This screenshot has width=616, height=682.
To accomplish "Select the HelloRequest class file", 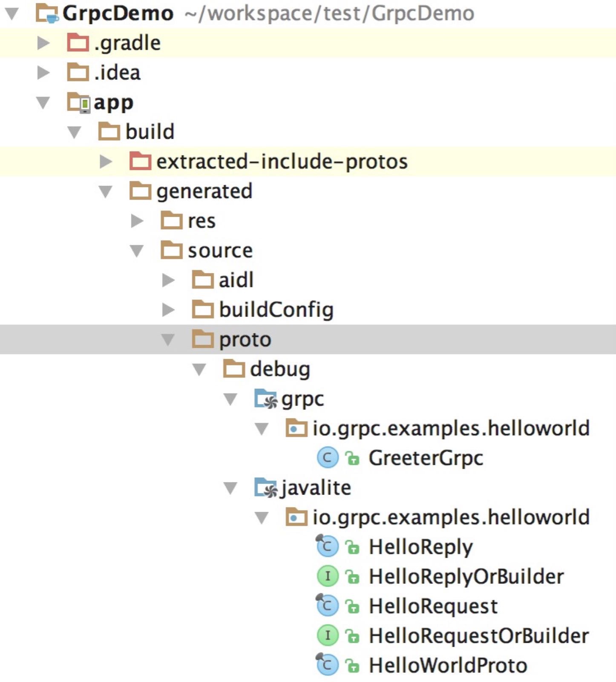I will pos(433,606).
